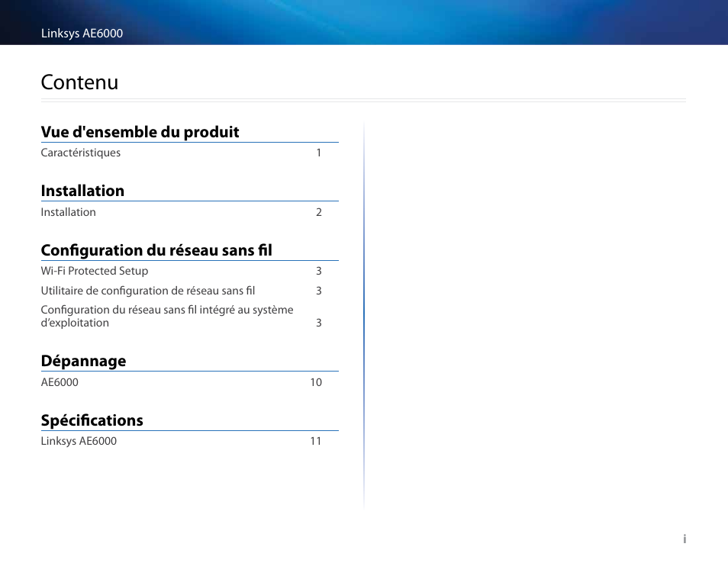728x563 pixels.
Task: Open Configuration du réseau sans fil intégré entry
Action: pyautogui.click(x=167, y=316)
